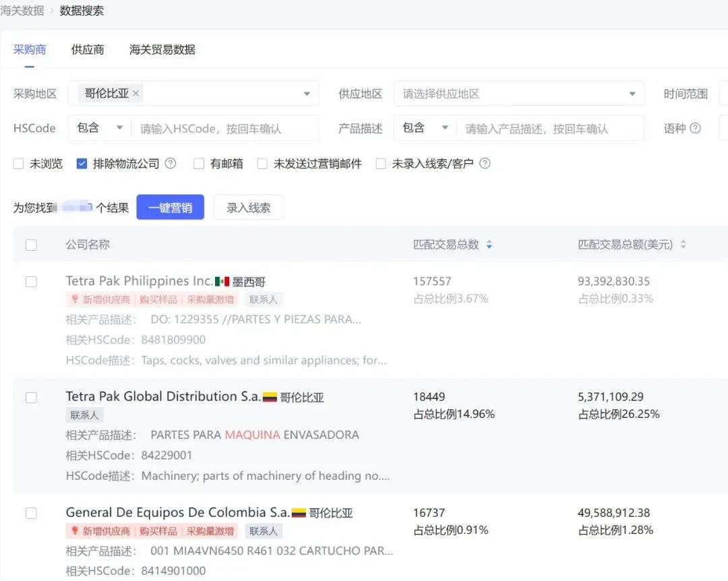728x581 pixels.
Task: Select all results with the header checkbox
Action: pos(31,245)
